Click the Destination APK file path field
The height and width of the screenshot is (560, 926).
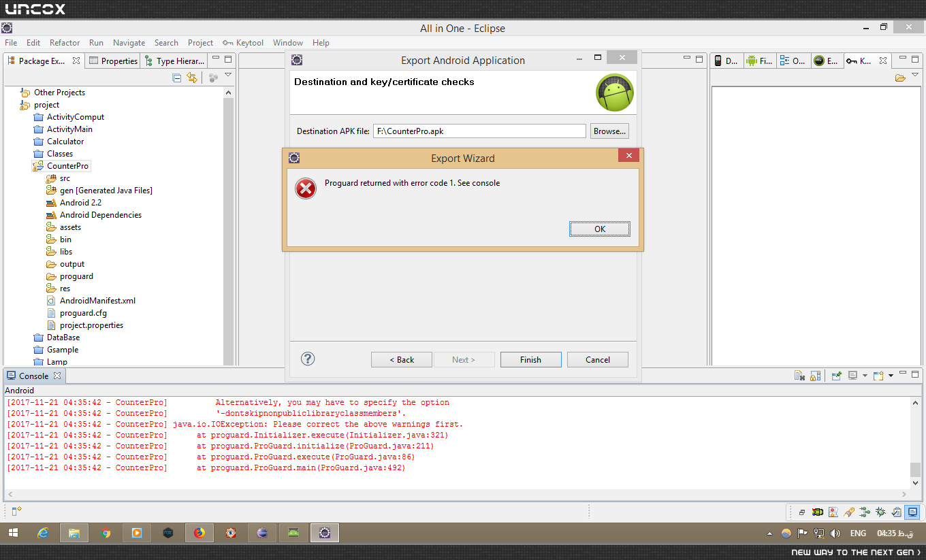pyautogui.click(x=479, y=131)
